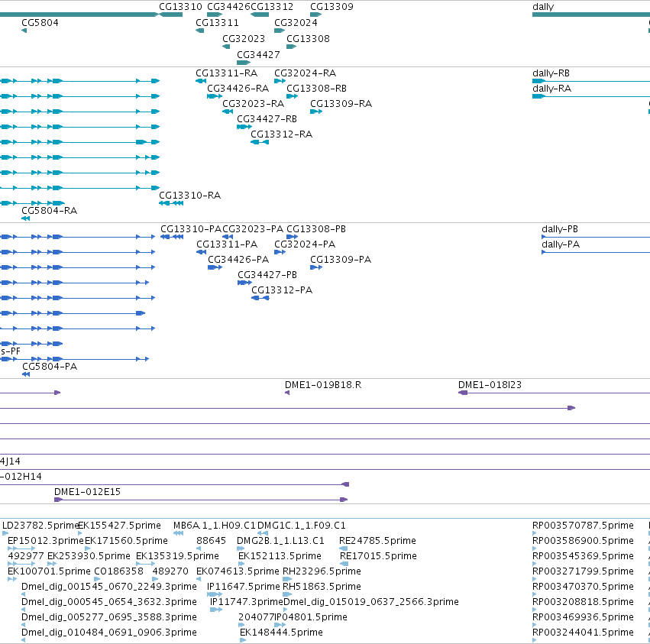Screen dimensions: 650x644
Task: Open the CG34427 gene label
Action: tap(258, 55)
